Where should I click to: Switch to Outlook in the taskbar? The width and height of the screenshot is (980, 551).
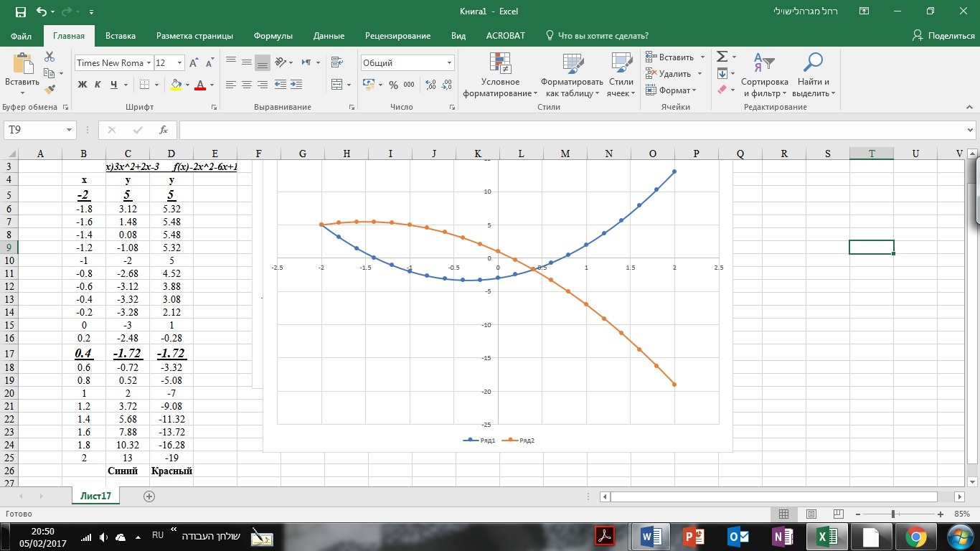click(739, 536)
